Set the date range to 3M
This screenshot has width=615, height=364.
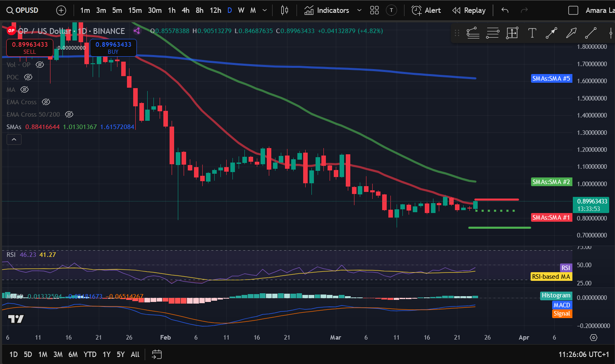pos(58,354)
